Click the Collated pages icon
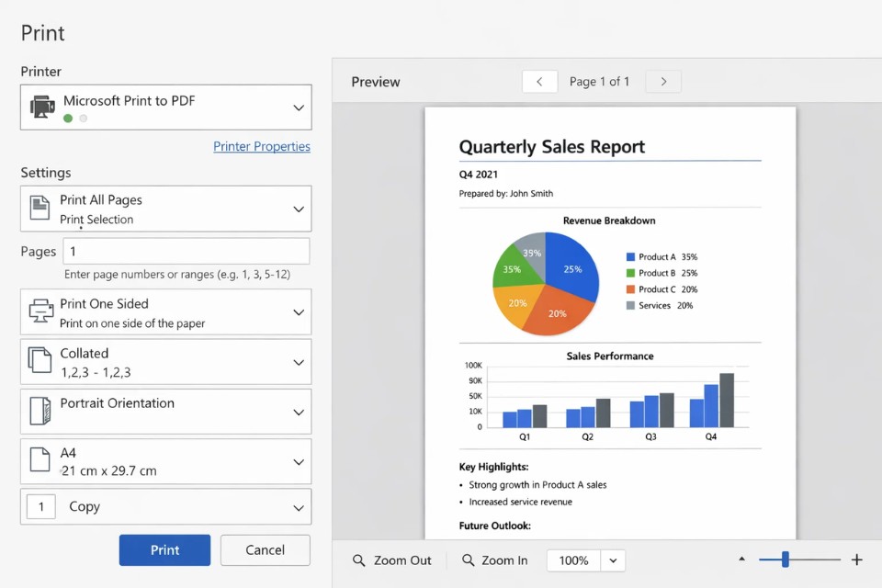882x588 pixels. (38, 361)
